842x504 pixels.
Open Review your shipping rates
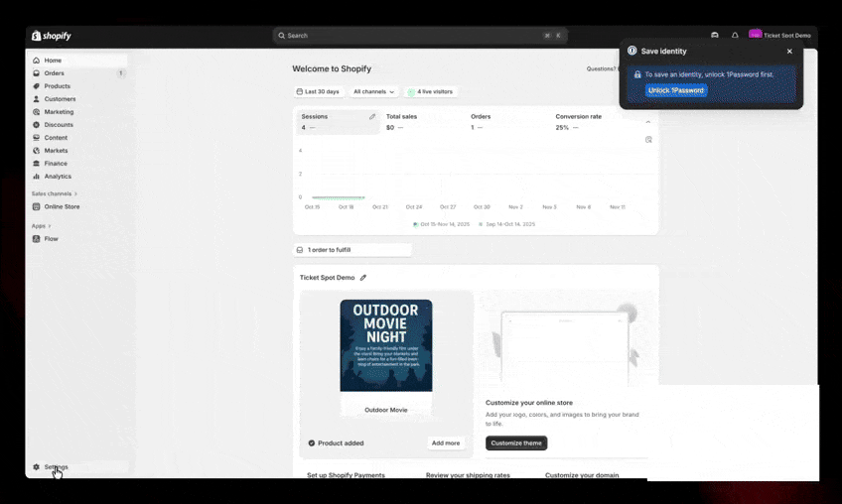point(468,475)
